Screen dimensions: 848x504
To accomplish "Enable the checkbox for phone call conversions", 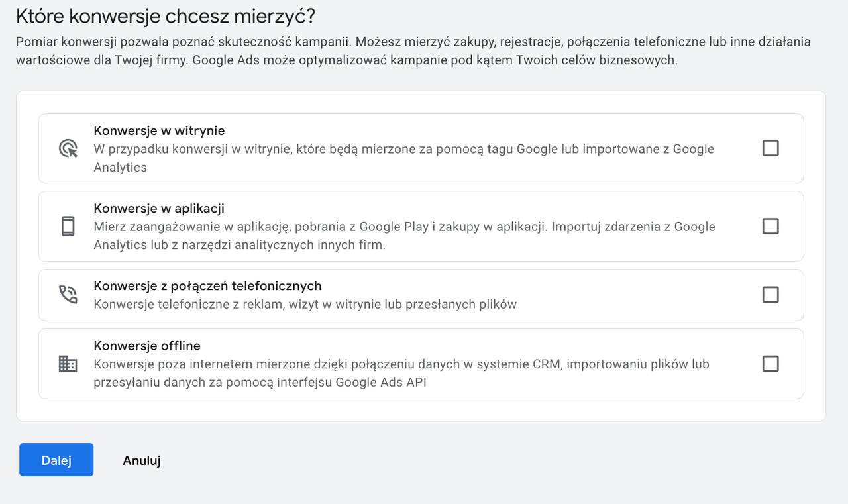I will click(770, 295).
